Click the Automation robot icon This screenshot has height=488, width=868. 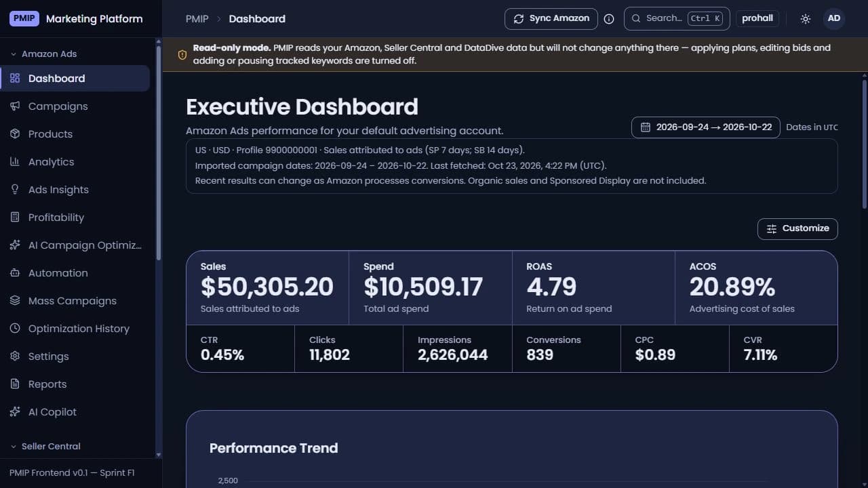click(15, 273)
